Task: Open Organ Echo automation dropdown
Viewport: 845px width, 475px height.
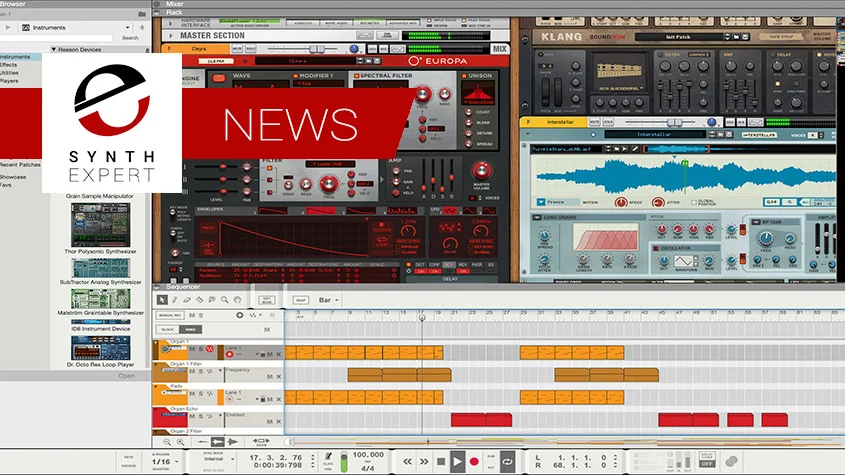Action: pyautogui.click(x=220, y=416)
